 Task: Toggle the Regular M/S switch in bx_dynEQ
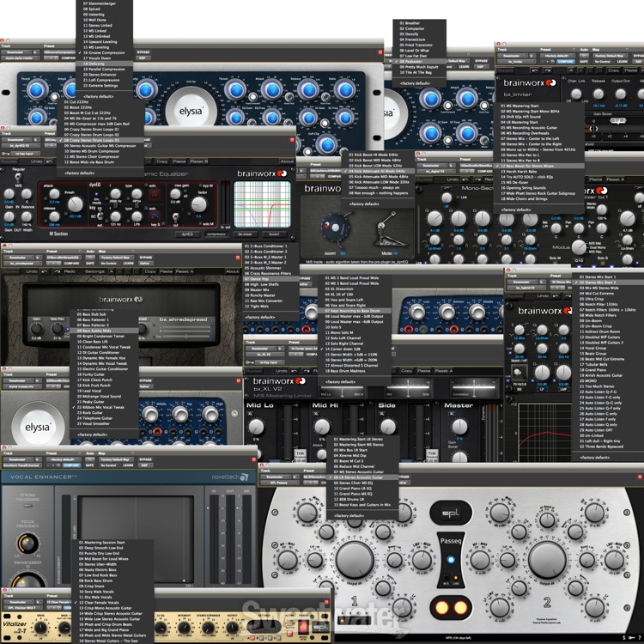[x=18, y=178]
